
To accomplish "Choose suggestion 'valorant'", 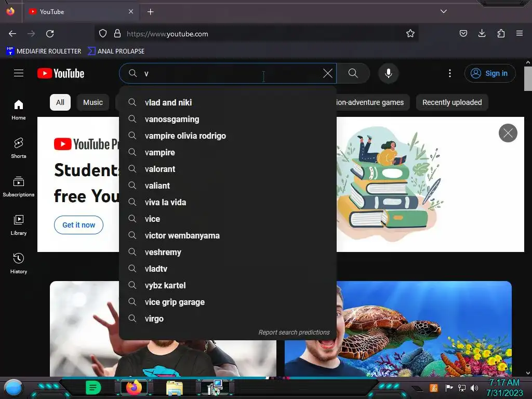I will tap(228, 169).
